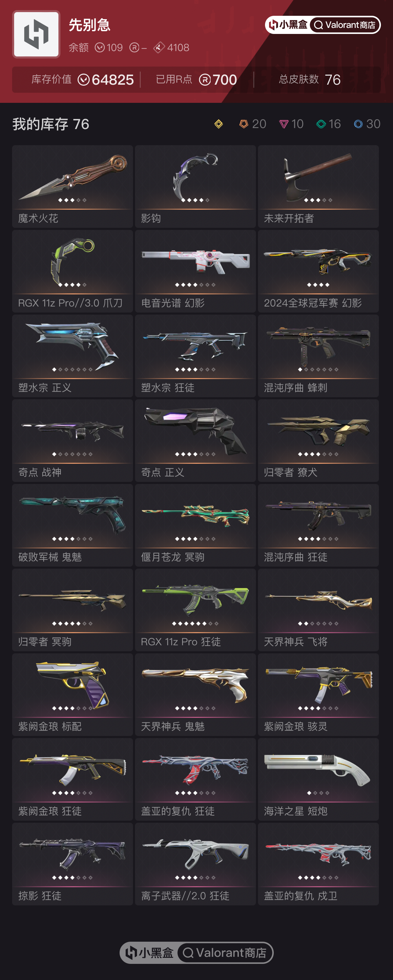Screen dimensions: 393x980
Task: Open the 影钩 karambit skin card
Action: tap(195, 187)
